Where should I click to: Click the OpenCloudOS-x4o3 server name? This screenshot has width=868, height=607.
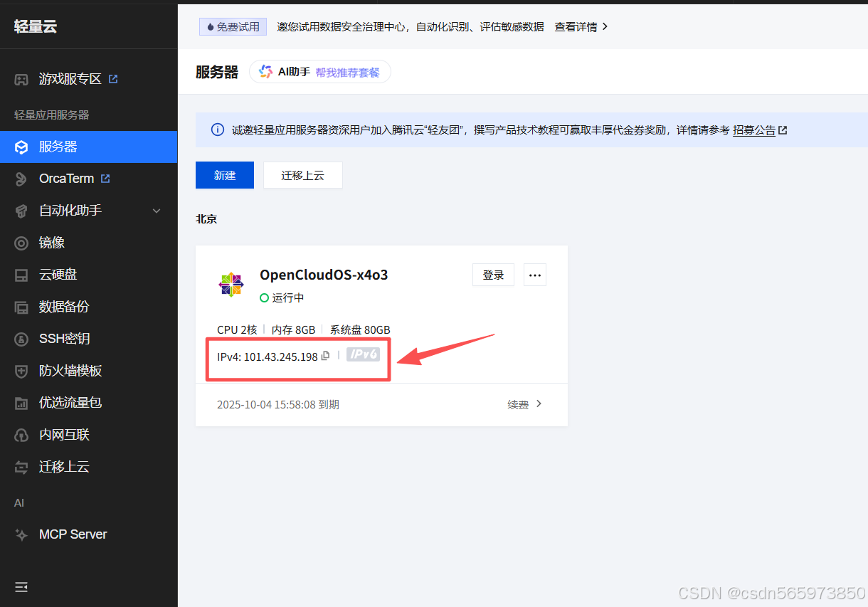[324, 275]
